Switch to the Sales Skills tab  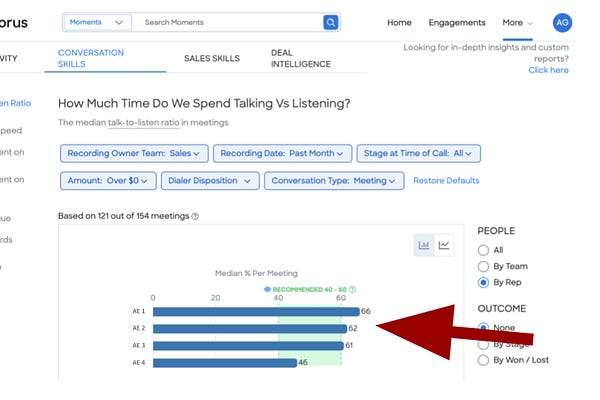click(212, 58)
